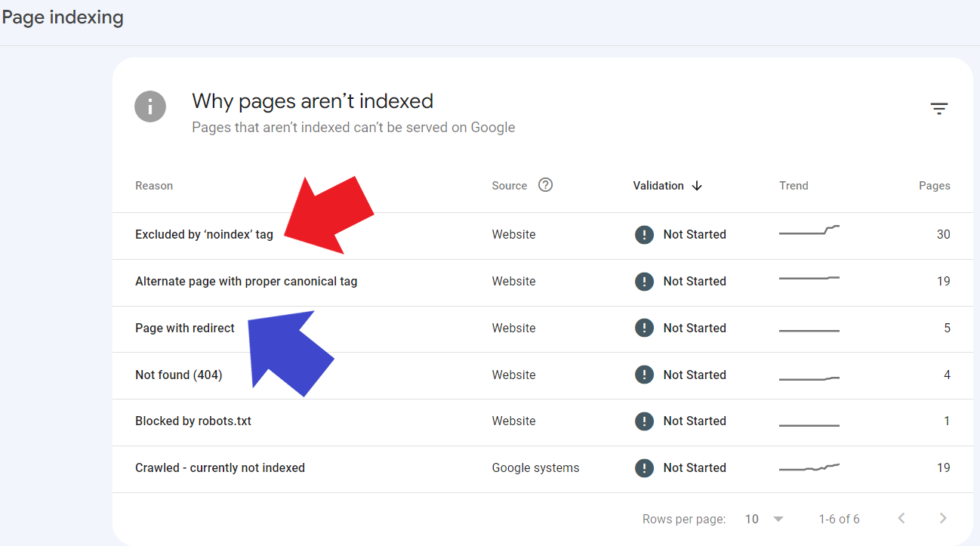Click the warning icon on the 404 row

[644, 374]
